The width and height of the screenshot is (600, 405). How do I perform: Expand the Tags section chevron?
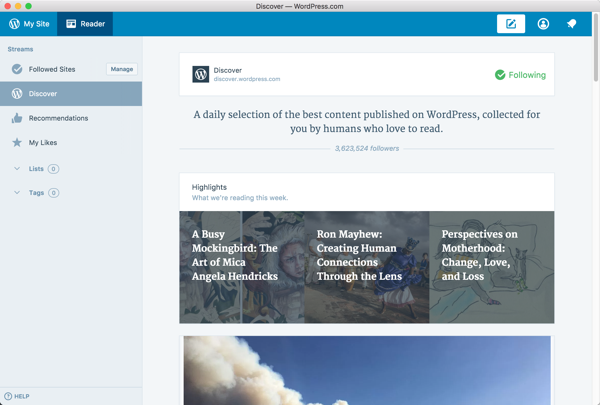click(x=17, y=193)
